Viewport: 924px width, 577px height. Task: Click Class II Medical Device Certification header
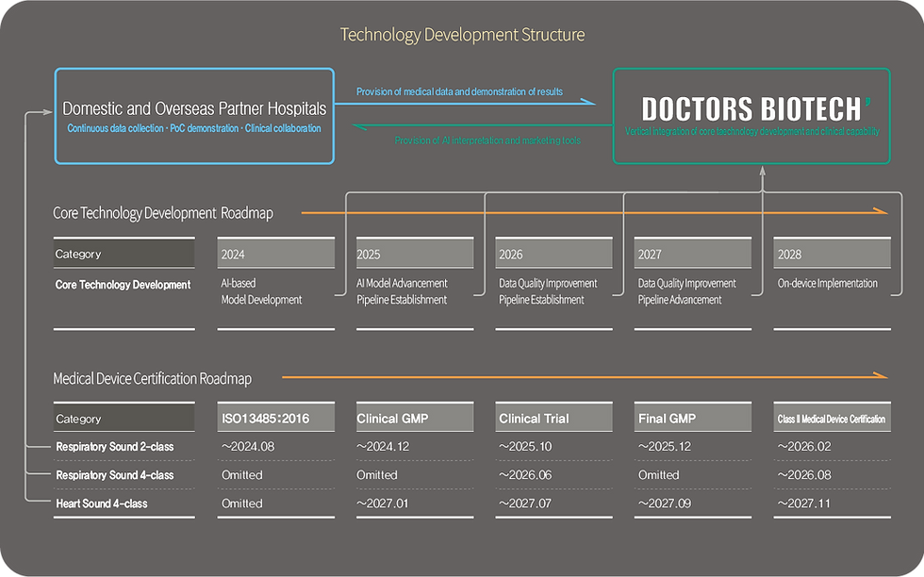pos(832,418)
